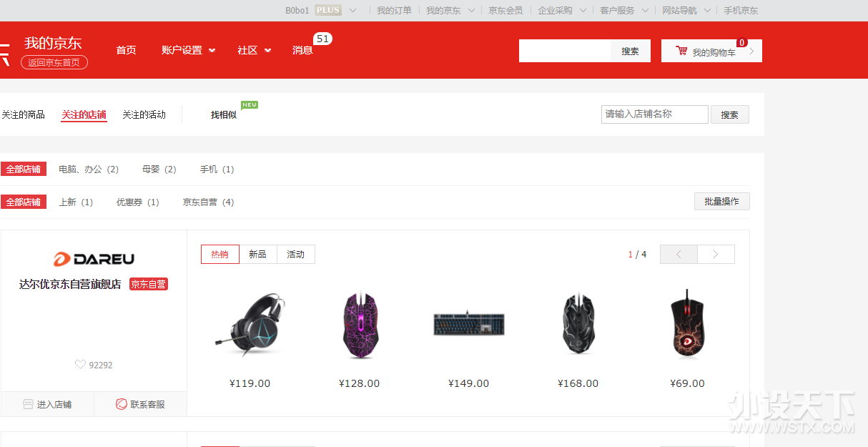Expand the 客户服务 dropdown
Image resolution: width=868 pixels, height=447 pixels.
point(645,11)
